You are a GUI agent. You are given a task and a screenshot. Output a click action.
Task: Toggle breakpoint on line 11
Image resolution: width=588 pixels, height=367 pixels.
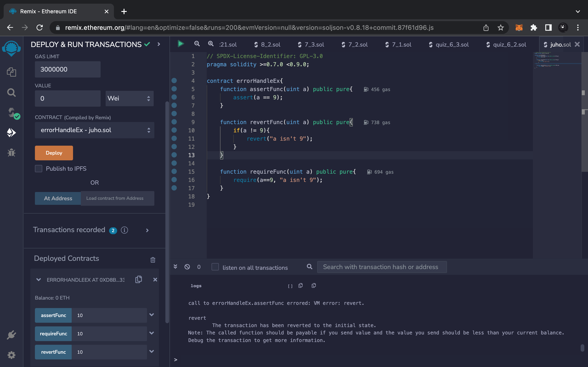point(174,138)
